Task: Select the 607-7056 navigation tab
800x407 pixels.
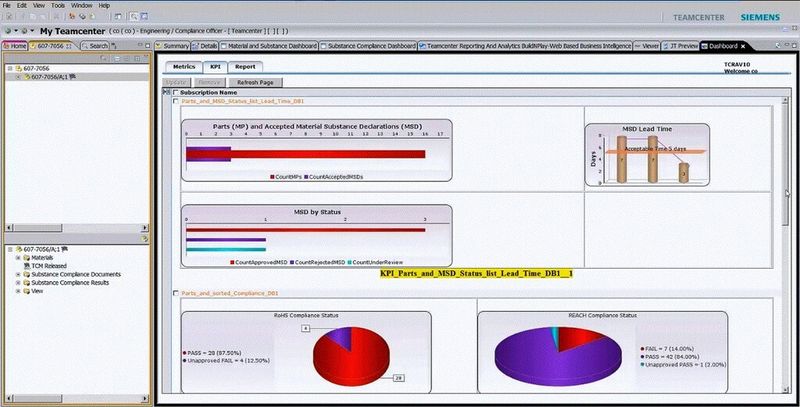Action: [x=51, y=46]
